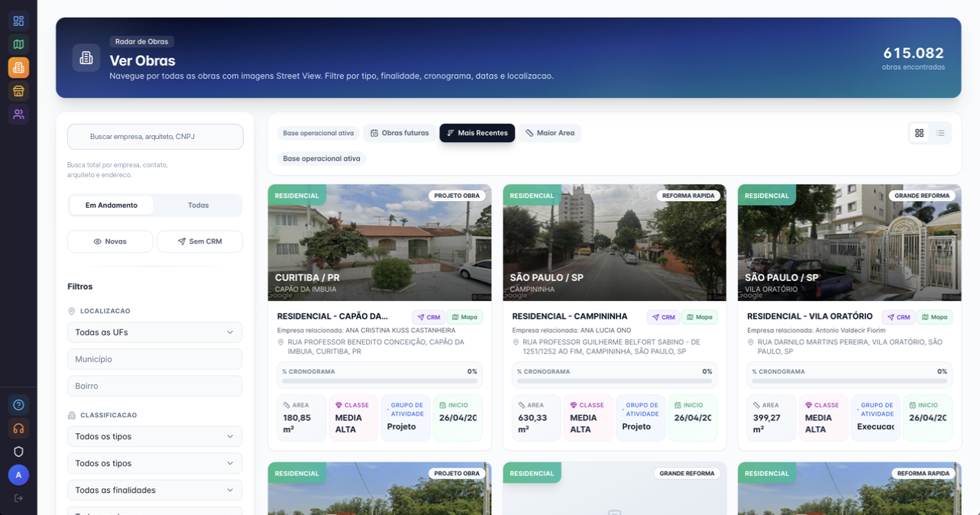Screen dimensions: 980x515
Task: Click the building icon beside Ver Obras
Action: (x=86, y=58)
